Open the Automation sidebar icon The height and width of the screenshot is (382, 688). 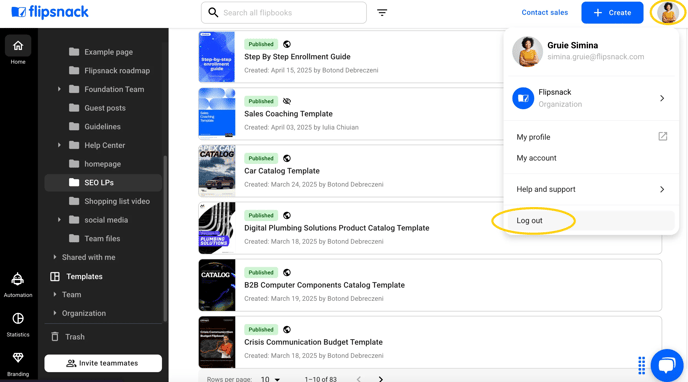(x=18, y=279)
